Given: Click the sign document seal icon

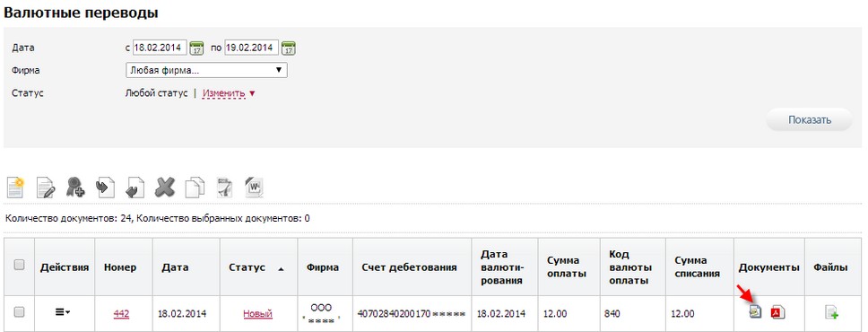Looking at the screenshot, I should pos(74,188).
